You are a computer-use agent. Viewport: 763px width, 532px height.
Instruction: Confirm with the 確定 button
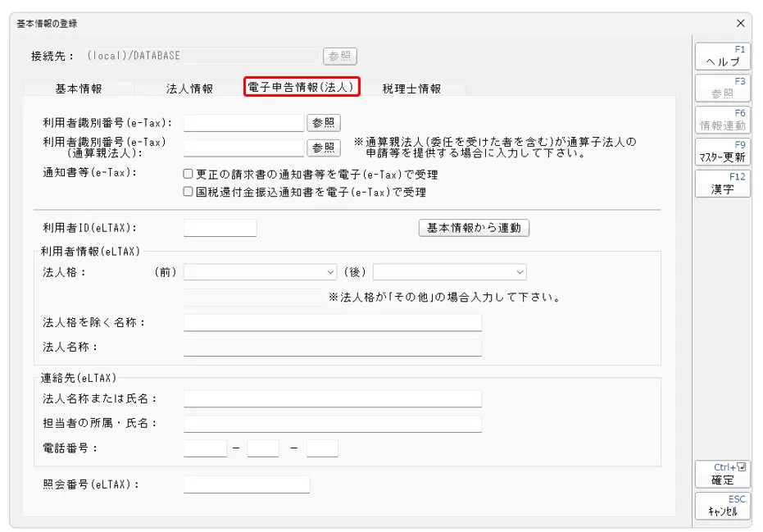723,474
